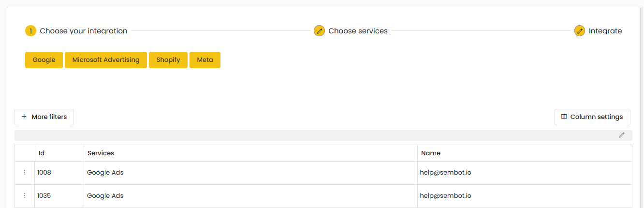The image size is (644, 208).
Task: Click the Integrate step pencil icon
Action: 580,31
